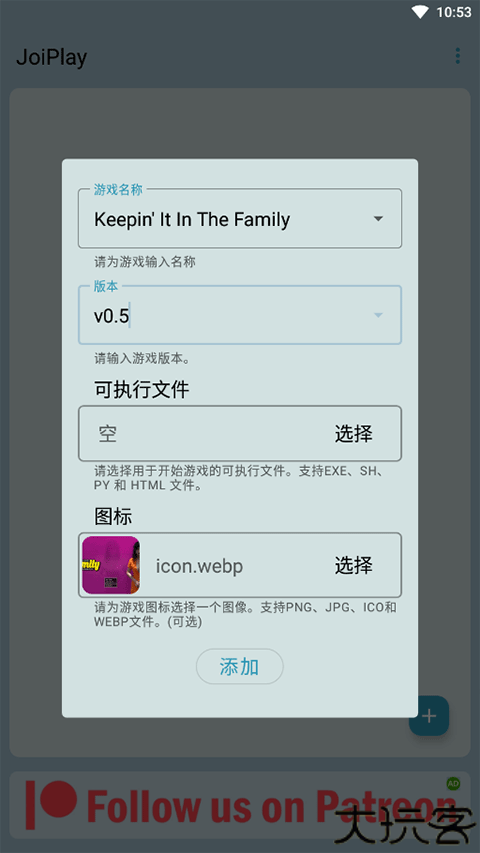Tap the pink game icon thumbnail

click(x=111, y=565)
